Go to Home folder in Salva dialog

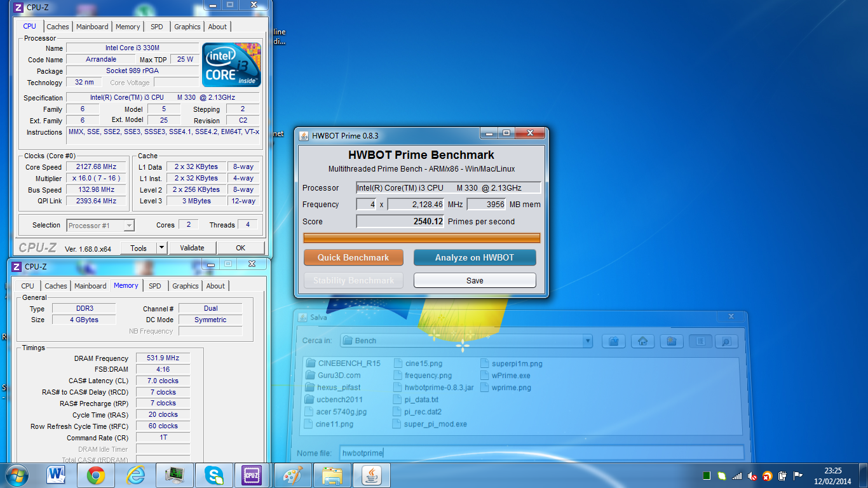(x=642, y=341)
